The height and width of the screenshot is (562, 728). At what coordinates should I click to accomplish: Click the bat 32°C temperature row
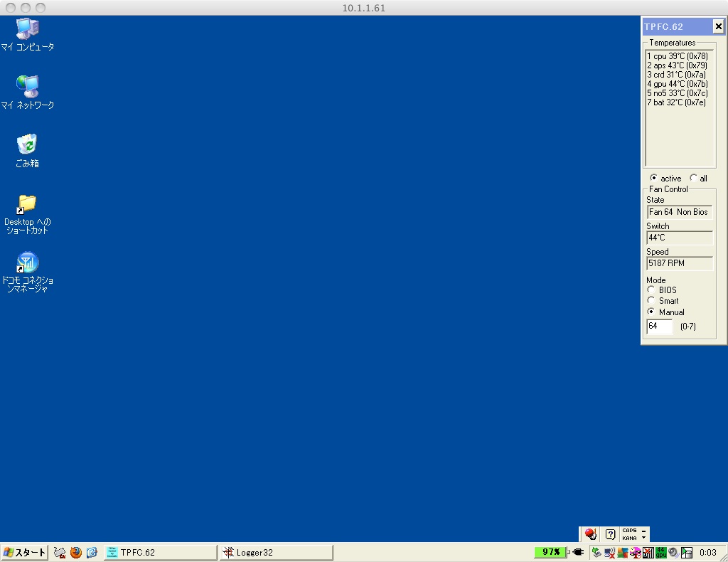tap(677, 102)
